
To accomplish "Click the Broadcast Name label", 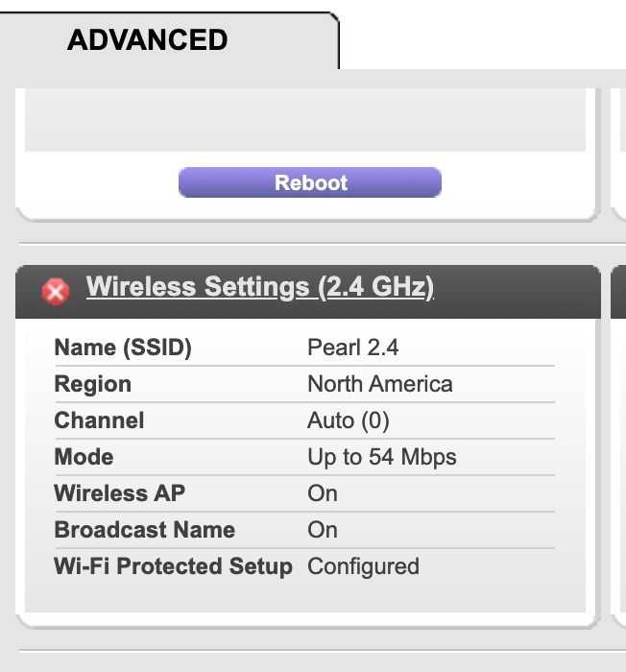I will (145, 530).
